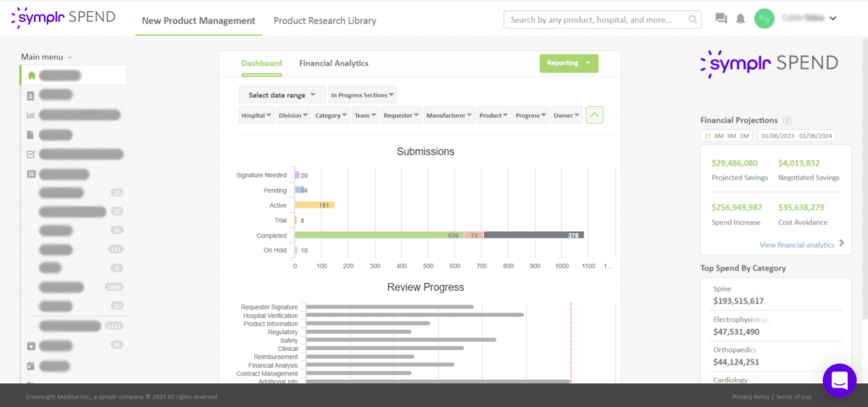Click the green Completed bar segment

point(379,236)
